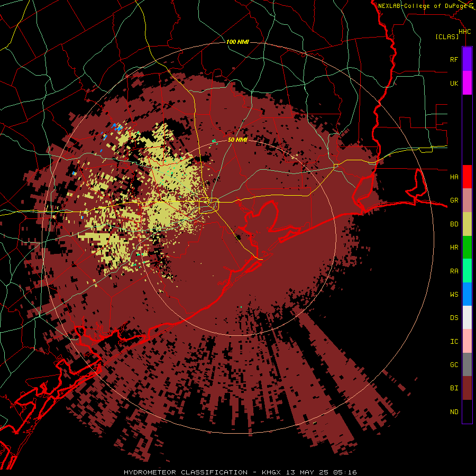
Task: Pick the HR green legend swatch
Action: 467,248
